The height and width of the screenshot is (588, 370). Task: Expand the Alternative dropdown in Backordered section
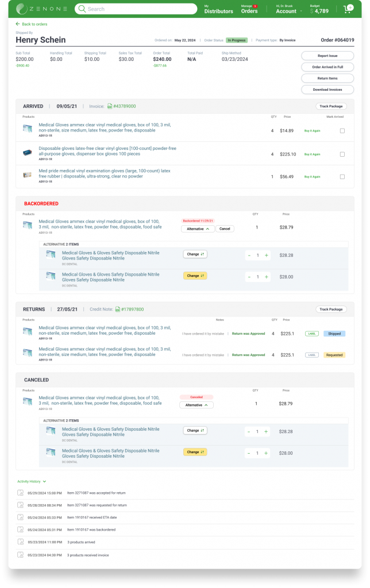coord(198,229)
